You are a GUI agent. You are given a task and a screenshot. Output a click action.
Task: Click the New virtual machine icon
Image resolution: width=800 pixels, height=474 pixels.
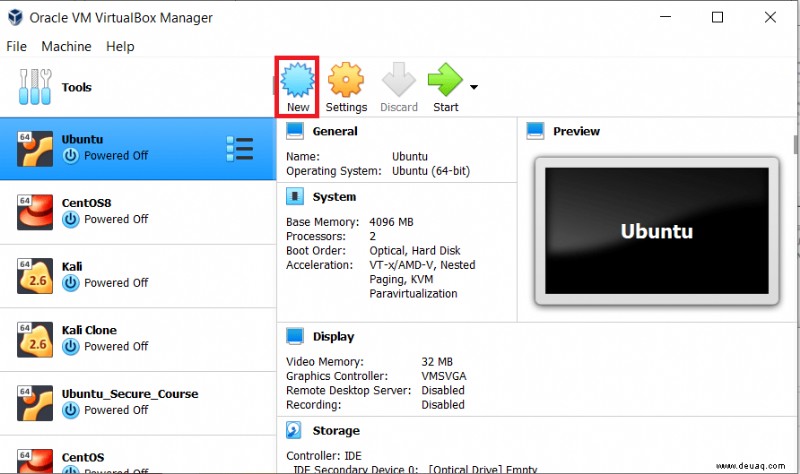297,80
